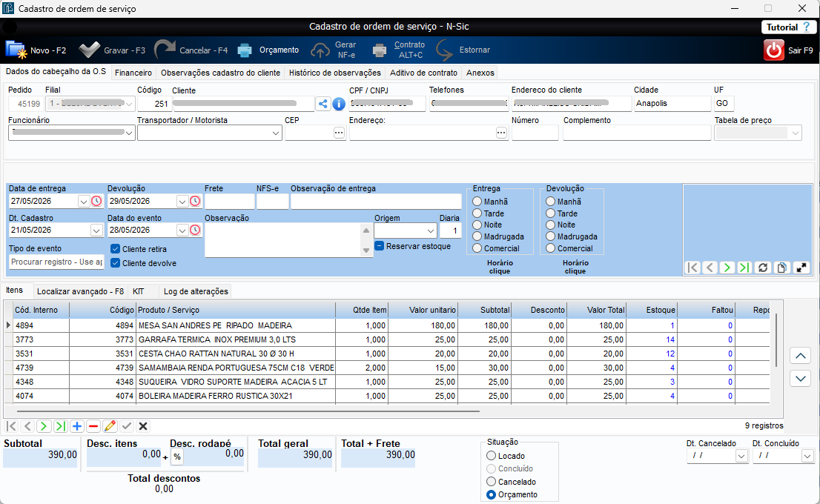The height and width of the screenshot is (504, 820).
Task: Click the share icon next to Cliente
Action: click(323, 104)
